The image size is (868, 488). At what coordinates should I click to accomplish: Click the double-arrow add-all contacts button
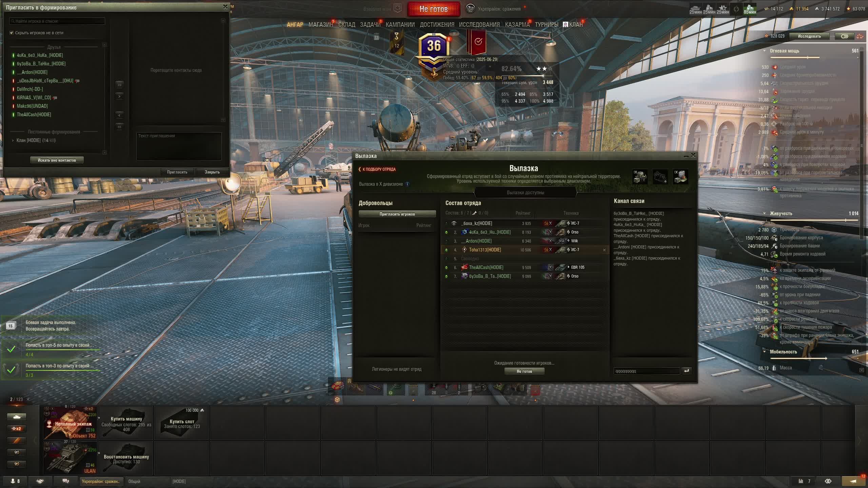coord(119,85)
